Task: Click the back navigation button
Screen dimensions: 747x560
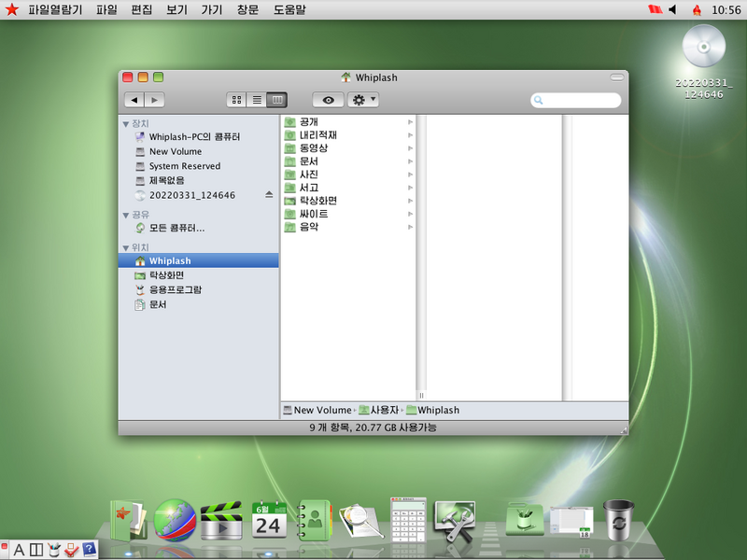Action: (x=134, y=100)
